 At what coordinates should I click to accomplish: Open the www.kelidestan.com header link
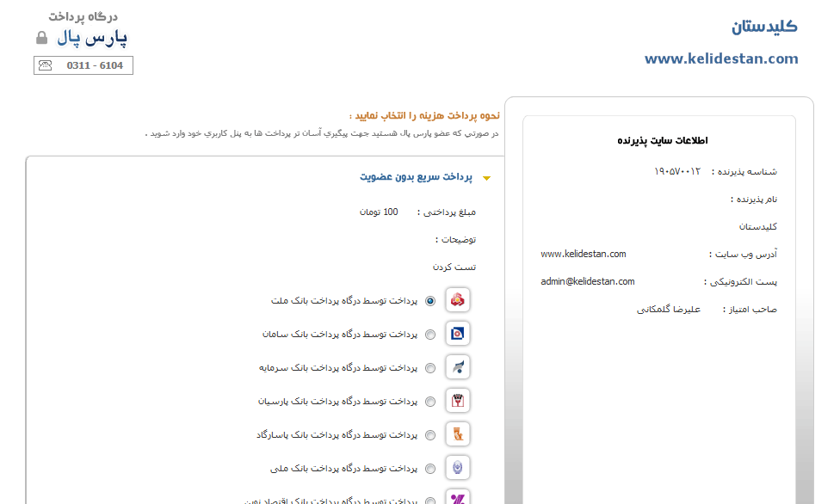[x=721, y=58]
